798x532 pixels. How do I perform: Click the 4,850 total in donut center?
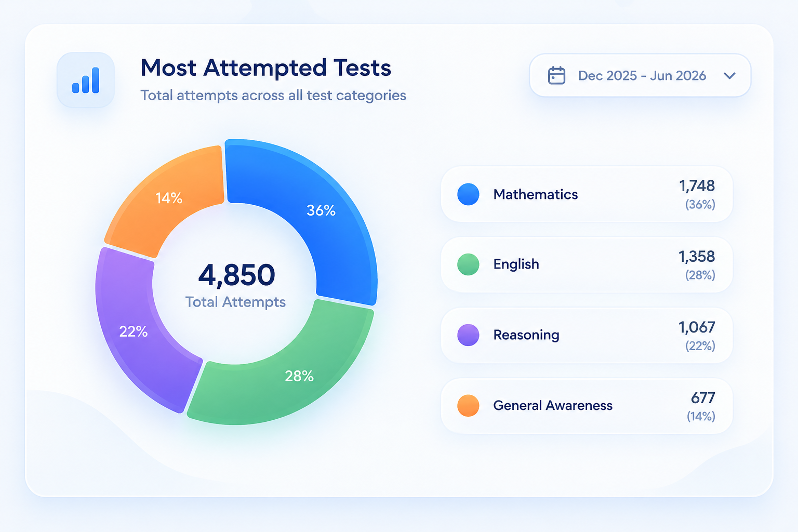[x=237, y=275]
